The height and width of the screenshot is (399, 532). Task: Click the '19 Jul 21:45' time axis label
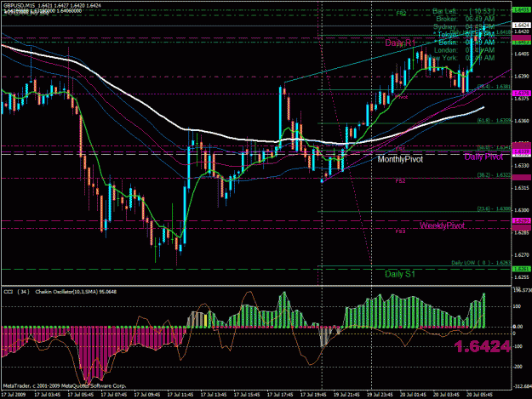click(x=346, y=395)
